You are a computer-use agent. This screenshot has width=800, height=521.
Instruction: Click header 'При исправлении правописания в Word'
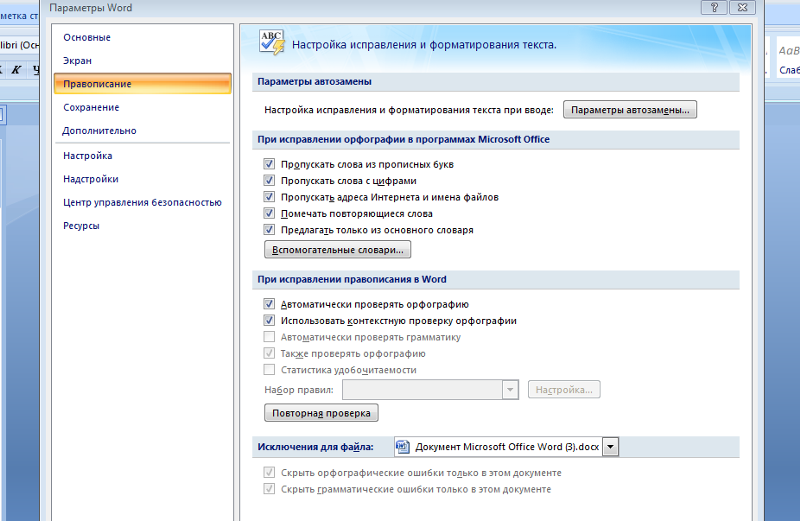[352, 280]
